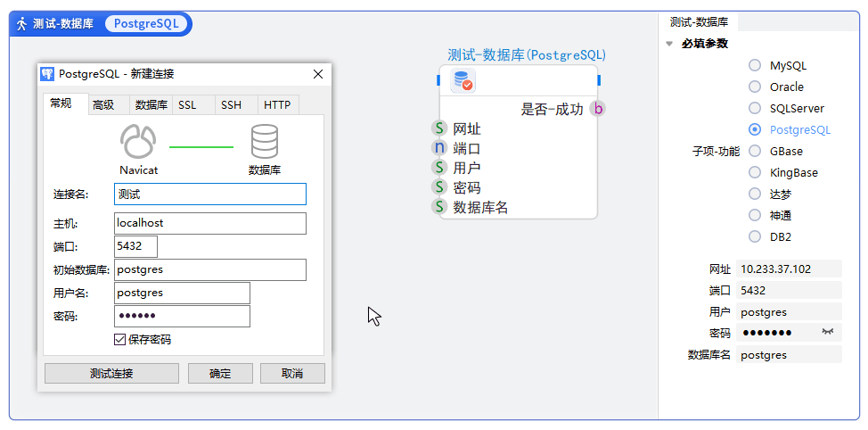
Task: Close the PostgreSQL new connection dialog
Action: 318,74
